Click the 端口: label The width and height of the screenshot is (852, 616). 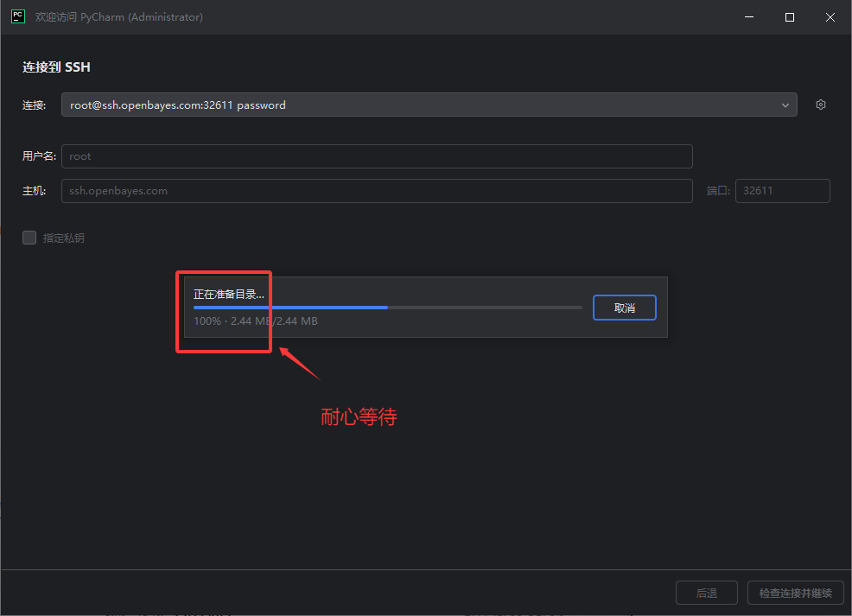718,191
